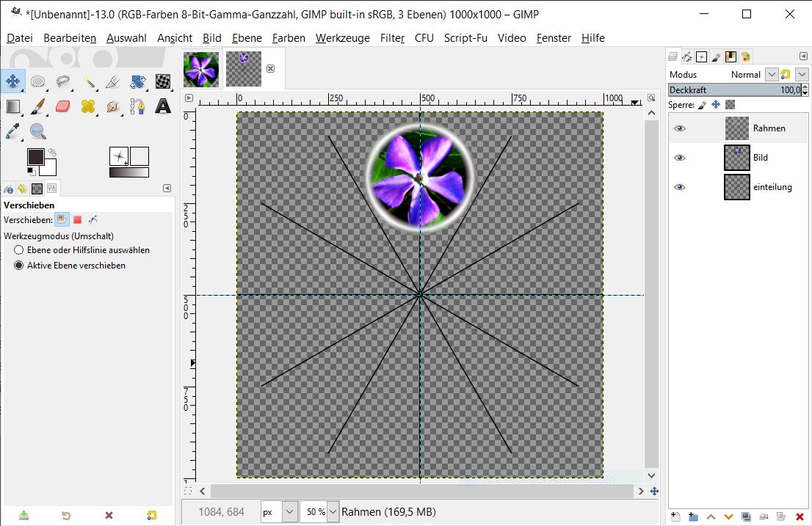Select the Paths pen tool
The image size is (812, 526).
coord(138,106)
